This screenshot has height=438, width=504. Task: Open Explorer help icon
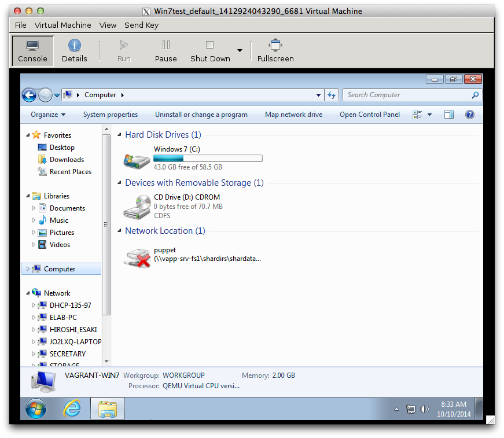point(470,115)
